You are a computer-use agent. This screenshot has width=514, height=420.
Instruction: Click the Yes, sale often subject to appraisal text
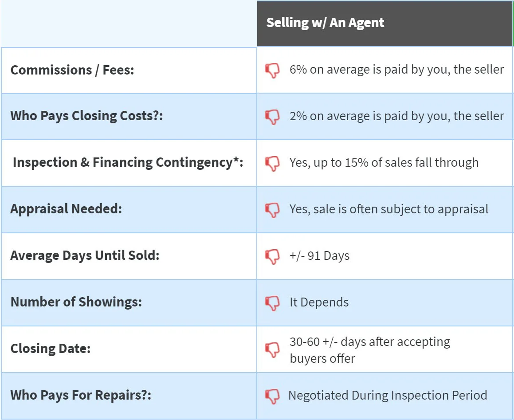389,209
